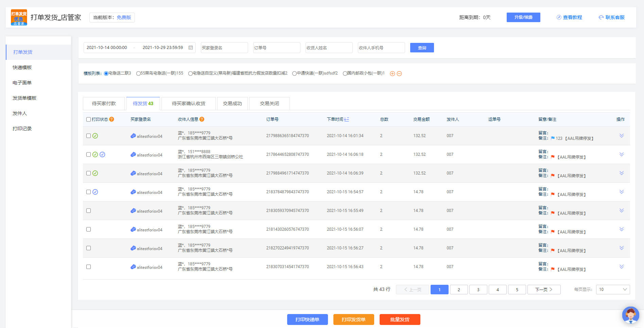644x328 pixels.
Task: Click blue check icon for order 2183784879843747370
Action: click(95, 192)
